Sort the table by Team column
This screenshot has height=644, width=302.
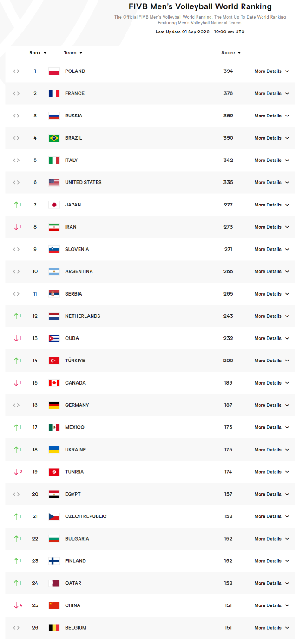(x=73, y=53)
